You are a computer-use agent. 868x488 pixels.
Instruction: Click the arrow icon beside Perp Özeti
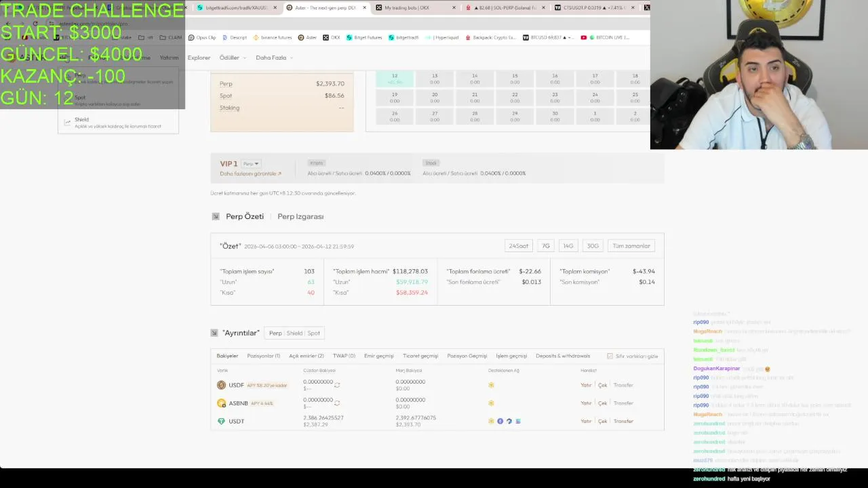coord(216,216)
